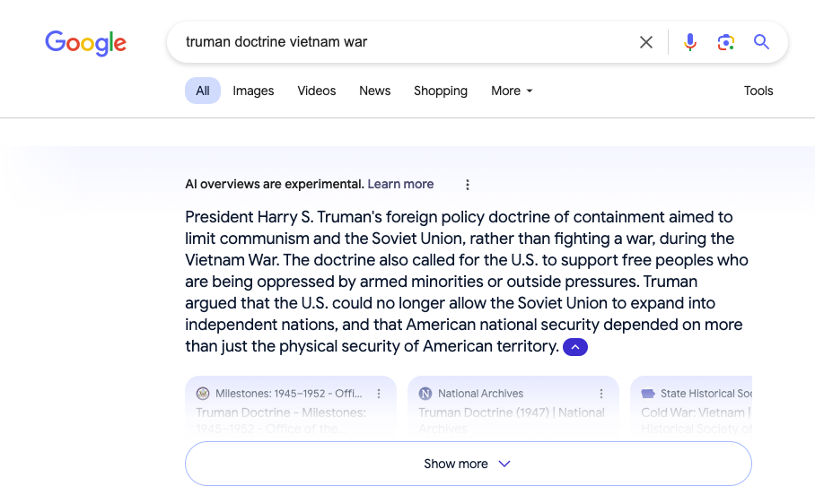The width and height of the screenshot is (815, 504).
Task: Expand overview with Show more button
Action: 469,464
